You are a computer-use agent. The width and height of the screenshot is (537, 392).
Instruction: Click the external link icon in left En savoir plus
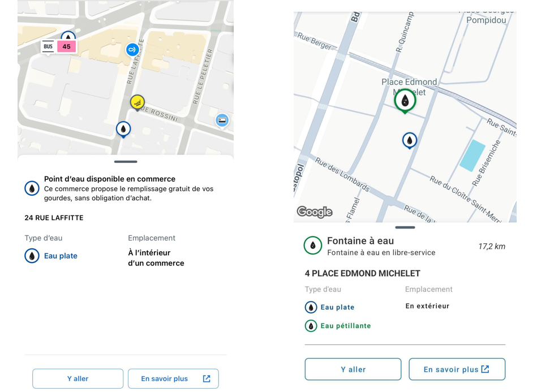207,379
